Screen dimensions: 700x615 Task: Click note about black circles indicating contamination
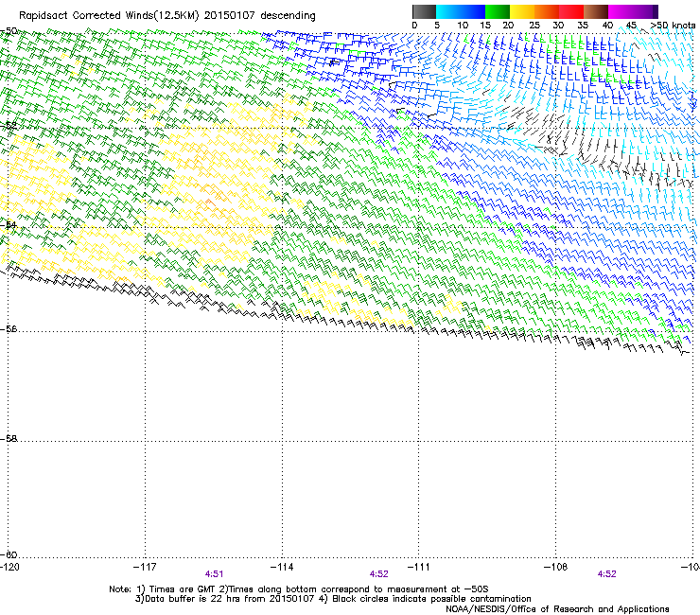click(431, 599)
